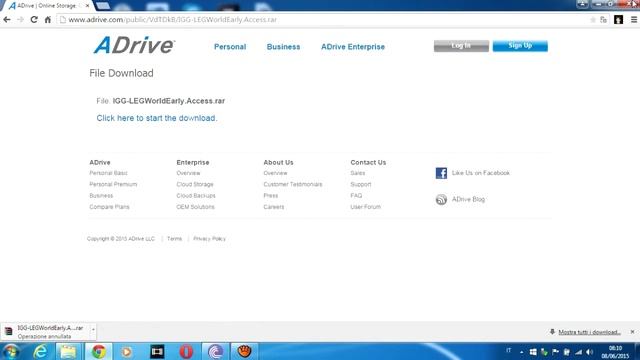Open the Compare Plans footer link
The image size is (640, 360).
click(109, 207)
